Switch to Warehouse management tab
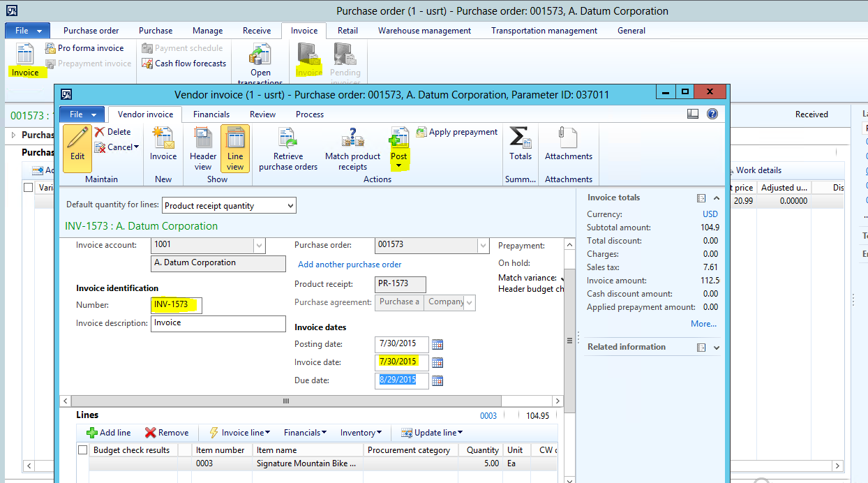This screenshot has width=868, height=483. (424, 31)
